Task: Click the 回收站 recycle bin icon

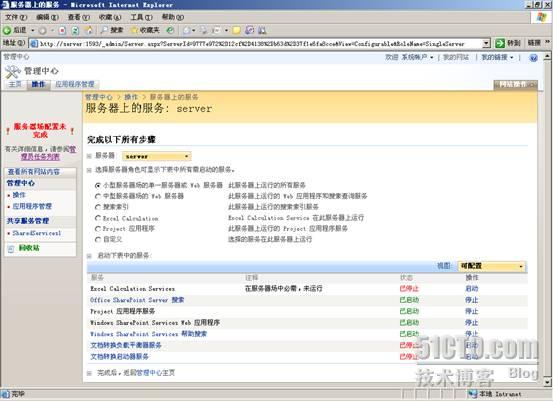Action: pyautogui.click(x=11, y=249)
